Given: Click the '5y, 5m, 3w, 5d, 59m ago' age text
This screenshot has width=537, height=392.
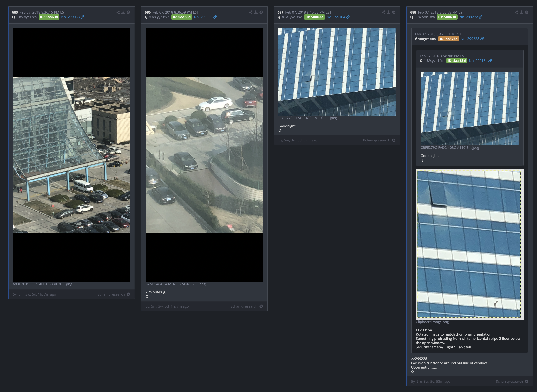Looking at the screenshot, I should (x=298, y=140).
